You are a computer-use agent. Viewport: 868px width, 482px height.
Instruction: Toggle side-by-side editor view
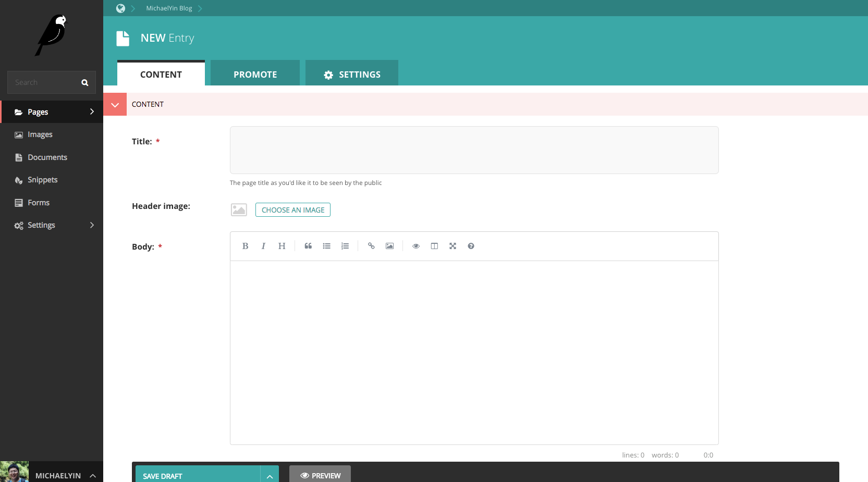[434, 246]
